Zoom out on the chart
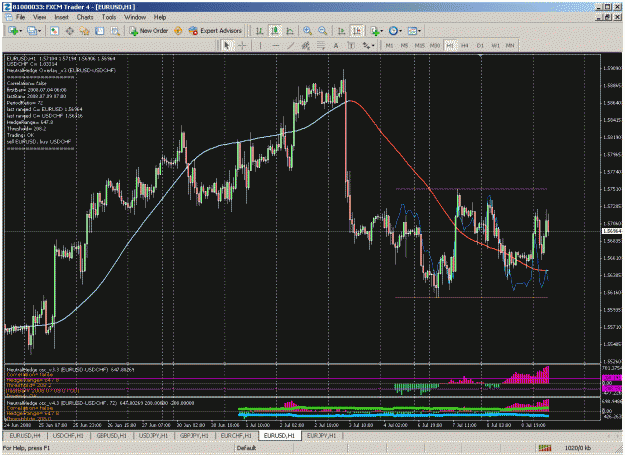The width and height of the screenshot is (625, 455). pos(322,31)
